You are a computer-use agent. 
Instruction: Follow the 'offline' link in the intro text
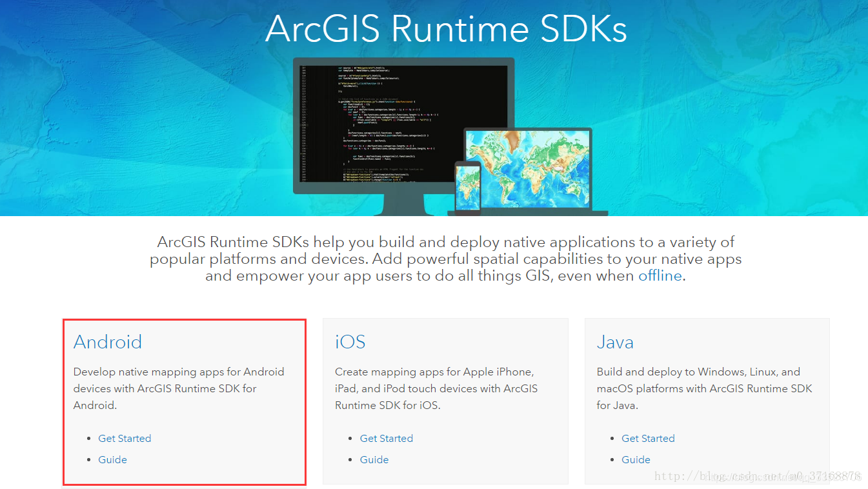pyautogui.click(x=660, y=275)
